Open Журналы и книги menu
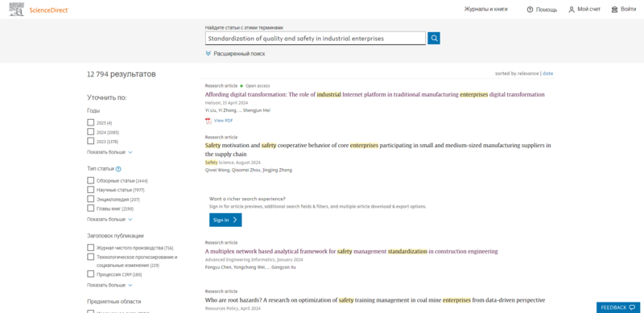 [x=486, y=9]
